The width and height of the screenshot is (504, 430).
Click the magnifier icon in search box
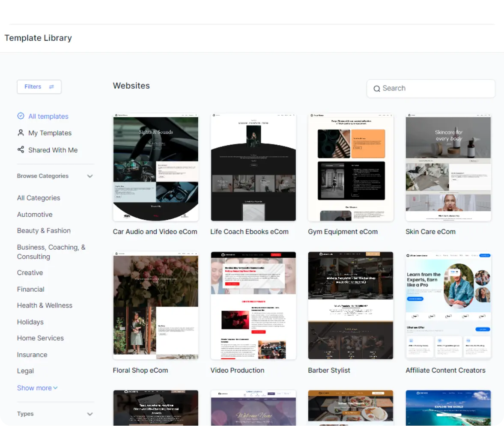[377, 89]
